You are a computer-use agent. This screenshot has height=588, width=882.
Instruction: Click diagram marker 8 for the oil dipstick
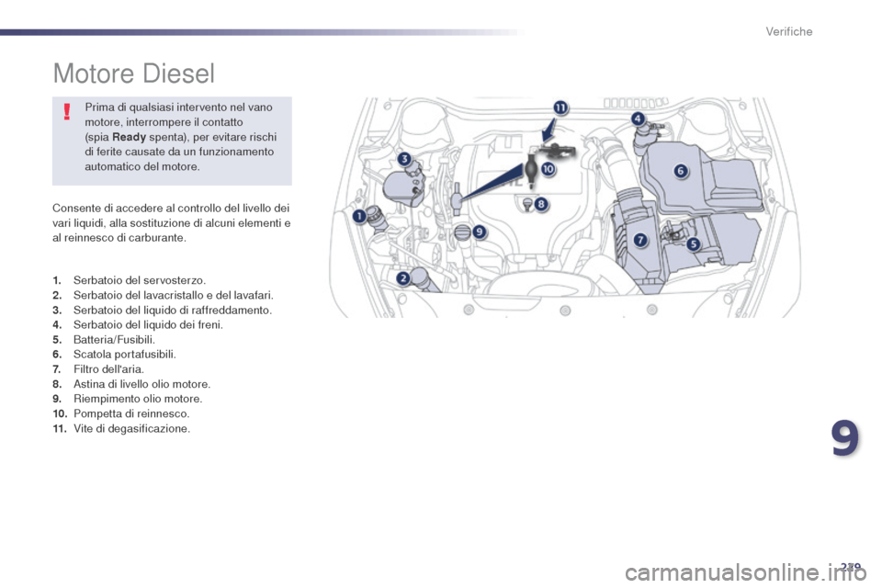point(540,204)
